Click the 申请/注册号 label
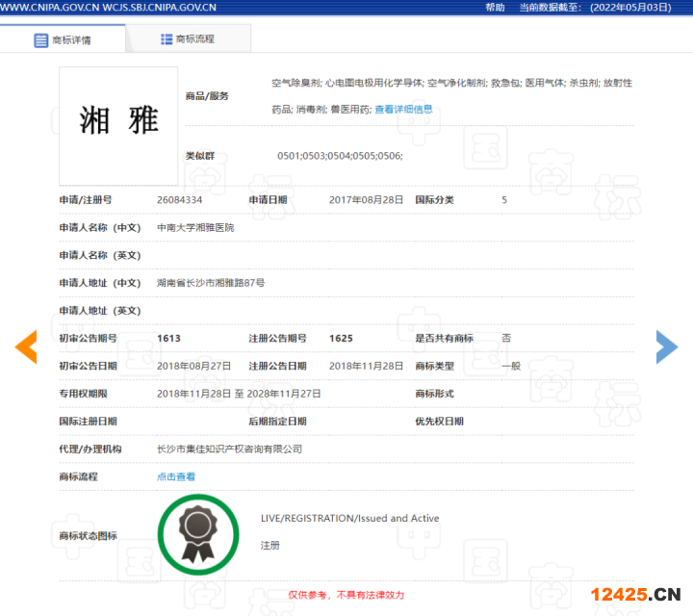This screenshot has height=616, width=693. coord(86,200)
